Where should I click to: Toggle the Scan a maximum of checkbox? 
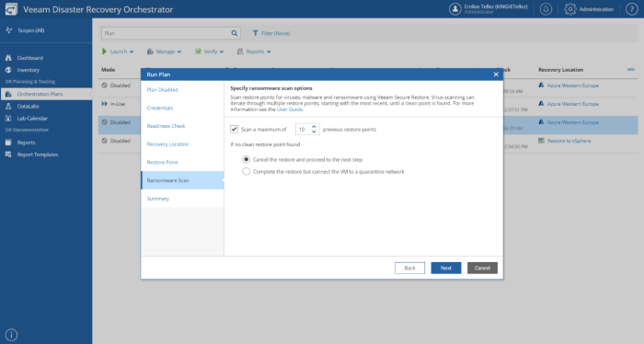pyautogui.click(x=234, y=130)
